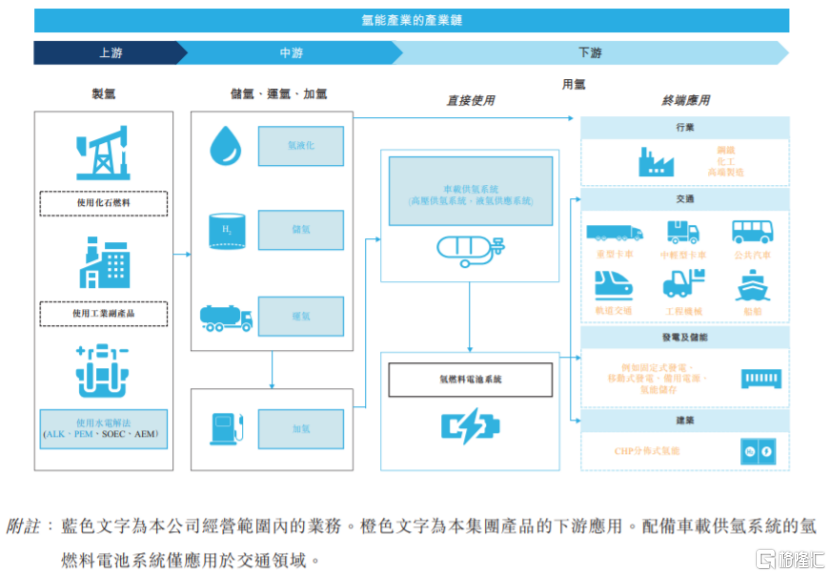This screenshot has height=576, width=831.
Task: Click the 使用水電解法 blue box
Action: (x=103, y=429)
